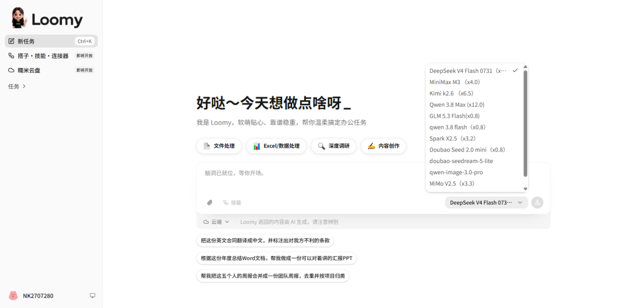Select GLM 5.3 Flash(x0.8) model
The height and width of the screenshot is (308, 644).
point(475,116)
